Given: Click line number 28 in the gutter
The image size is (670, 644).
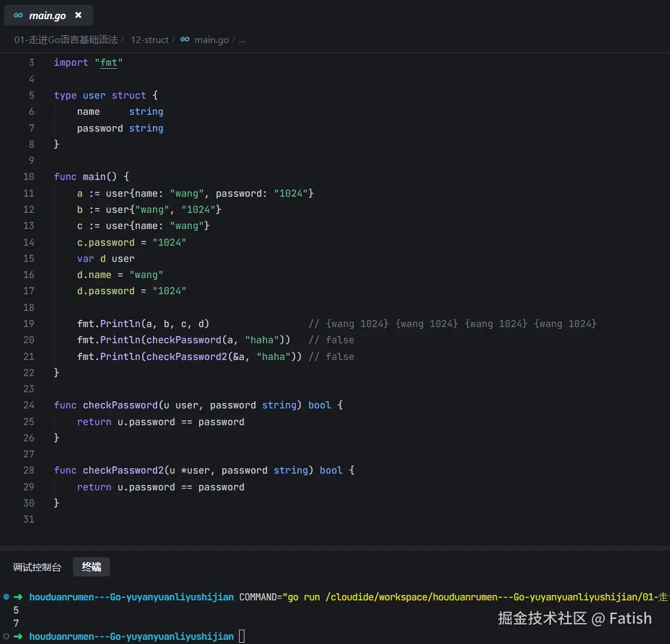Looking at the screenshot, I should click(x=29, y=471).
